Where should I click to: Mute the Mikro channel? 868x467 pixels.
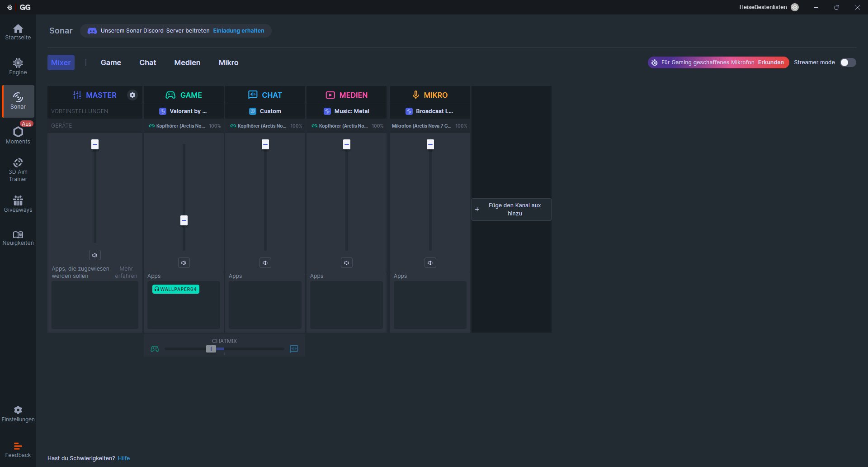430,263
